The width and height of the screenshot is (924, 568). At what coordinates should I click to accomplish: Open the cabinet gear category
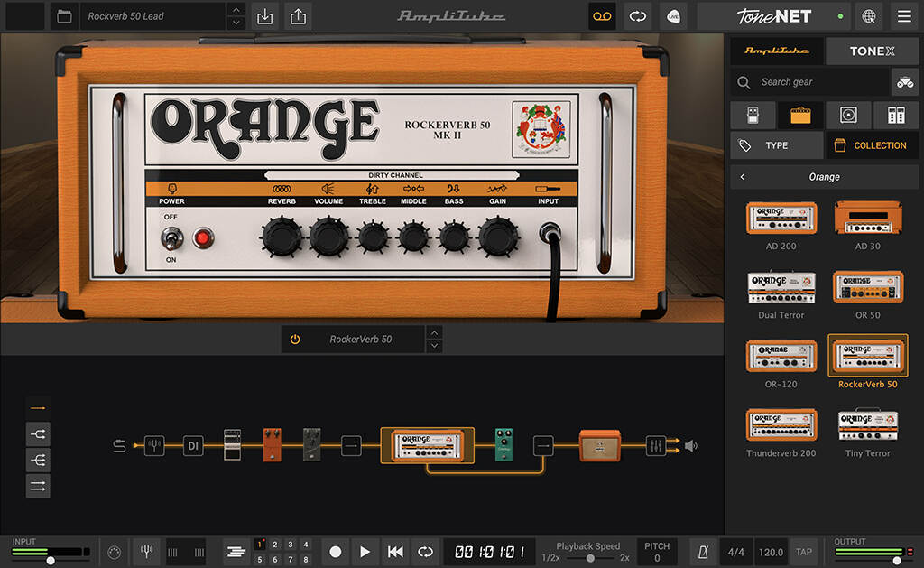tap(848, 115)
